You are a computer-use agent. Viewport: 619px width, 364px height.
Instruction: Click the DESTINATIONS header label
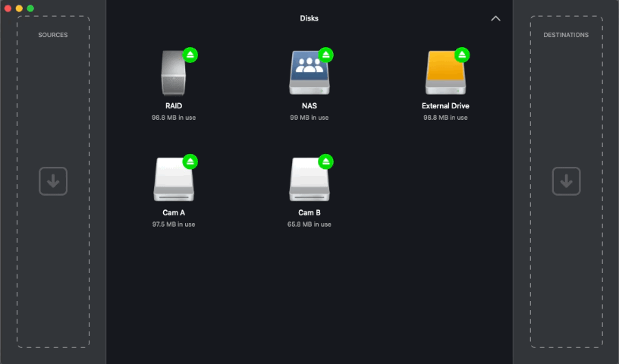tap(566, 35)
